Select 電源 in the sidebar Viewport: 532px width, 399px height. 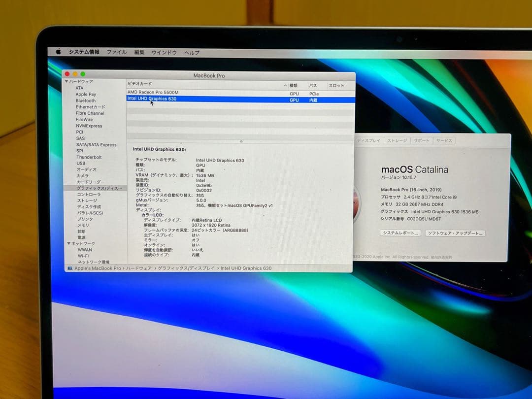click(x=81, y=237)
